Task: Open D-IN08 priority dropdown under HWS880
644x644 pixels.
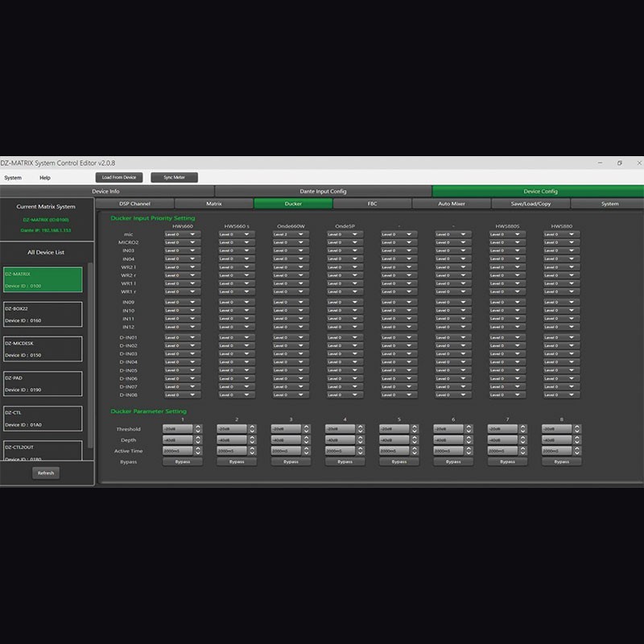Action: [561, 395]
